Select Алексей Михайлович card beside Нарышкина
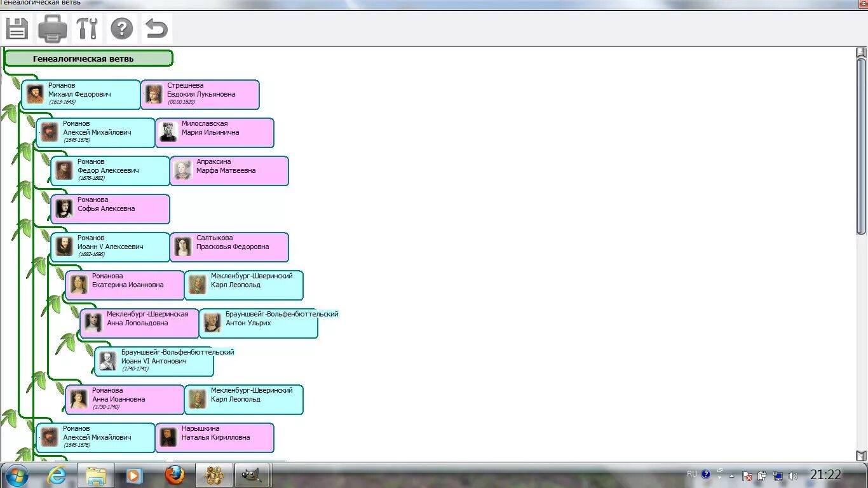The height and width of the screenshot is (488, 868). pos(95,438)
